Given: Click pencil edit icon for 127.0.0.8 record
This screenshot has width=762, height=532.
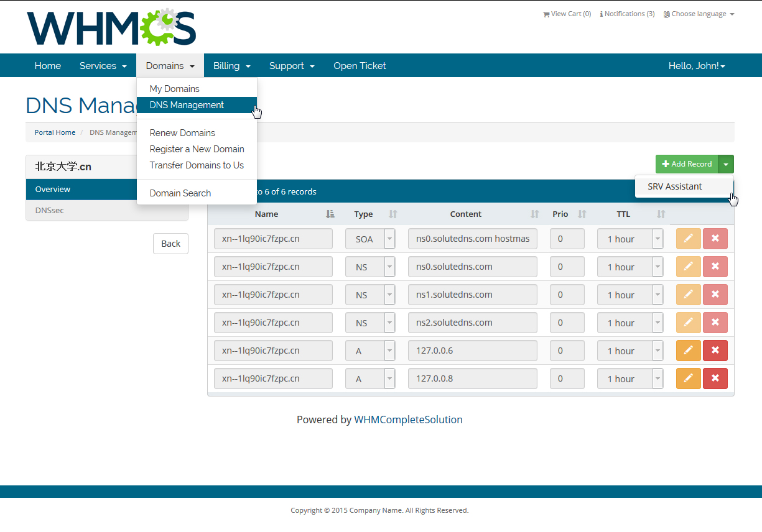Looking at the screenshot, I should pos(688,378).
